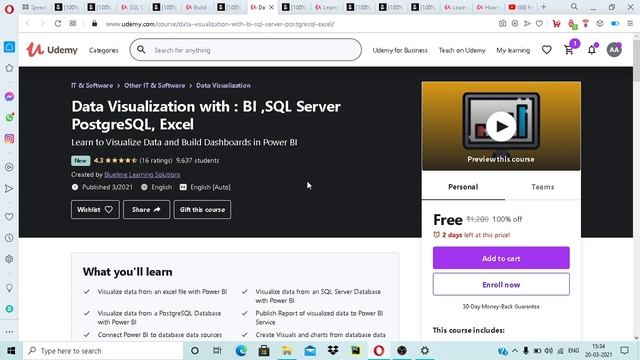Click the Enroll now button
Screen dimensions: 640x360
coord(501,284)
